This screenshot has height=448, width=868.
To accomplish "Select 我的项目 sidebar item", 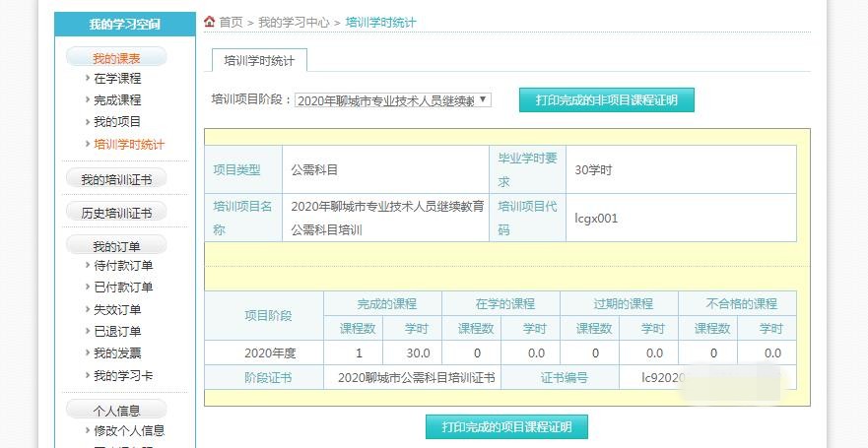I will pyautogui.click(x=117, y=122).
